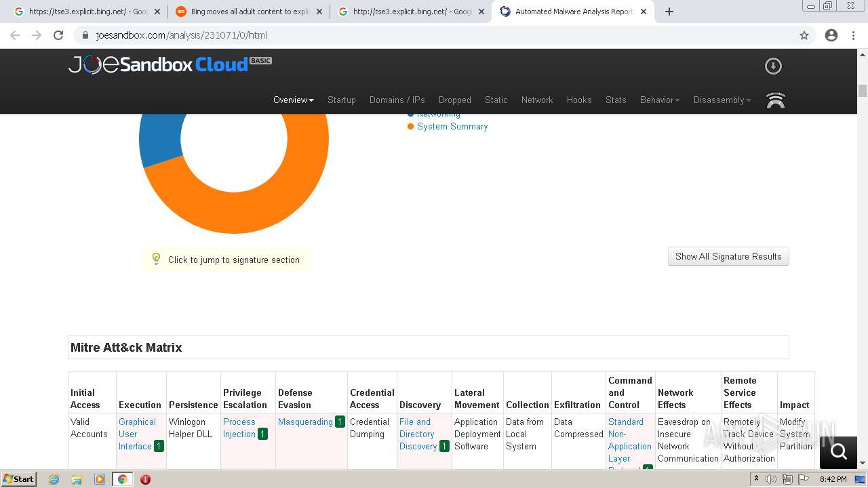Screen dimensions: 868x488
Task: Expand the Disassembly dropdown menu
Action: click(x=722, y=100)
